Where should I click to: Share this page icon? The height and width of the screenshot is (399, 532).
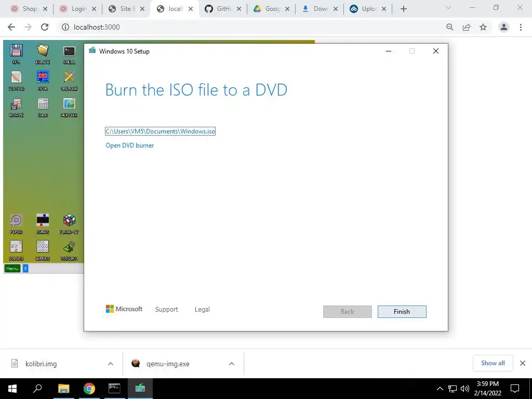coord(467,27)
